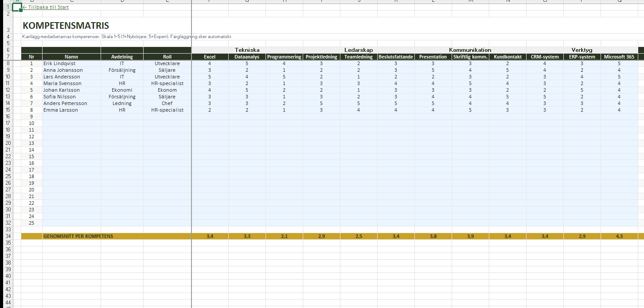Select the 'Verktyg' category group header

(582, 50)
